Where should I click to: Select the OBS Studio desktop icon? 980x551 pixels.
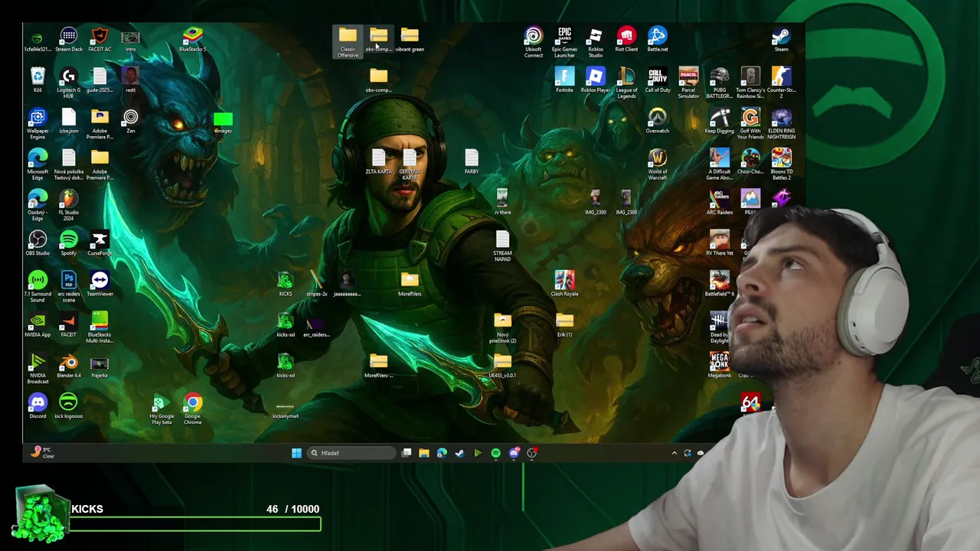38,243
